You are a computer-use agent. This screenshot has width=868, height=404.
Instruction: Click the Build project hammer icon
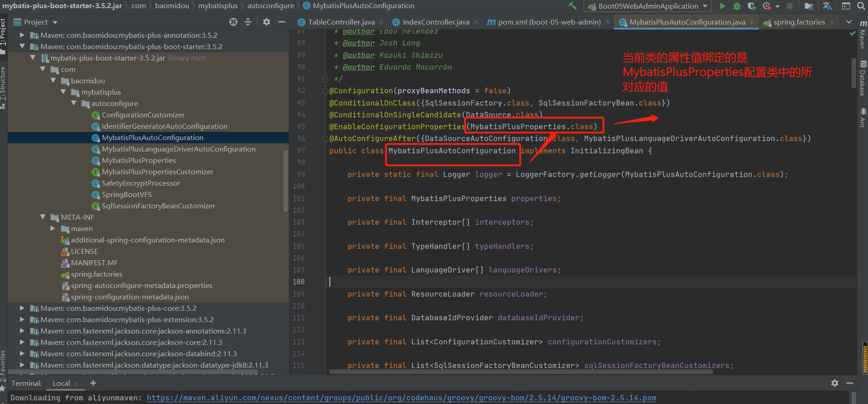tap(572, 6)
